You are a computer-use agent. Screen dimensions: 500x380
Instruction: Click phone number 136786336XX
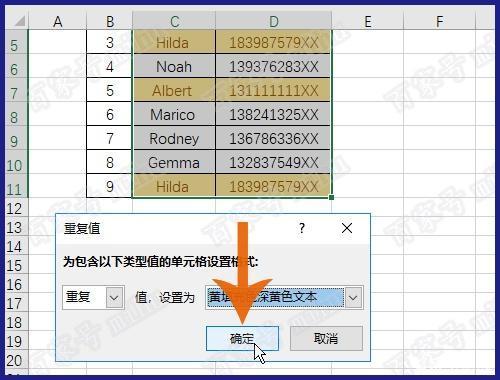pos(273,138)
